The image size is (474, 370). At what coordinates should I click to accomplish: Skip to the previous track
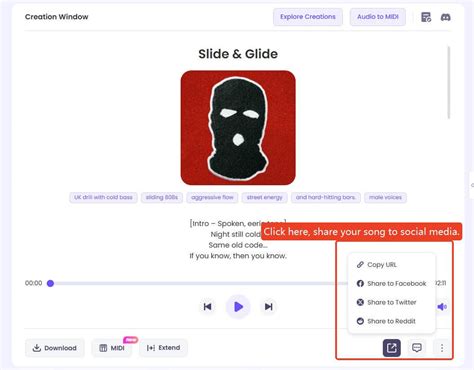[x=207, y=307]
